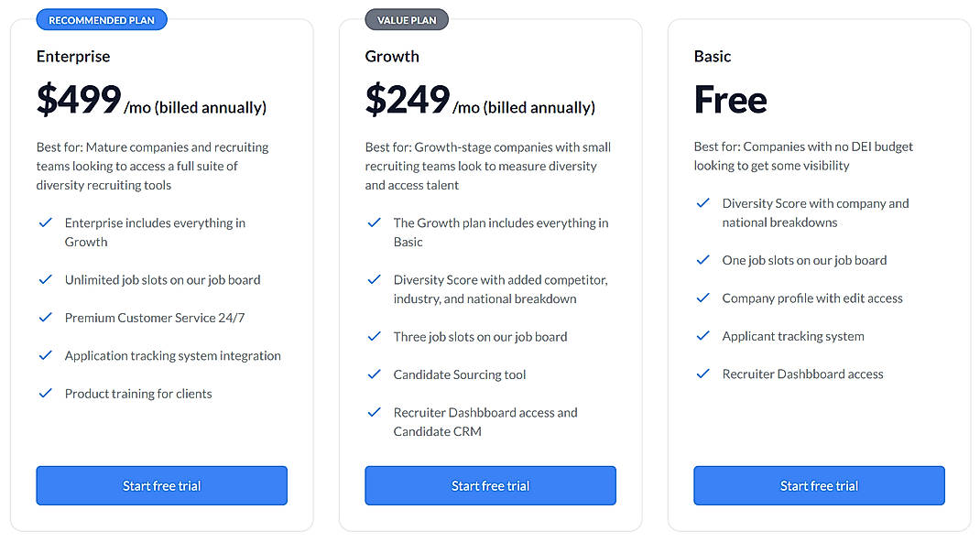Click the checkmark beside Diversity Score with company breakdowns
This screenshot has width=980, height=542.
coord(703,203)
